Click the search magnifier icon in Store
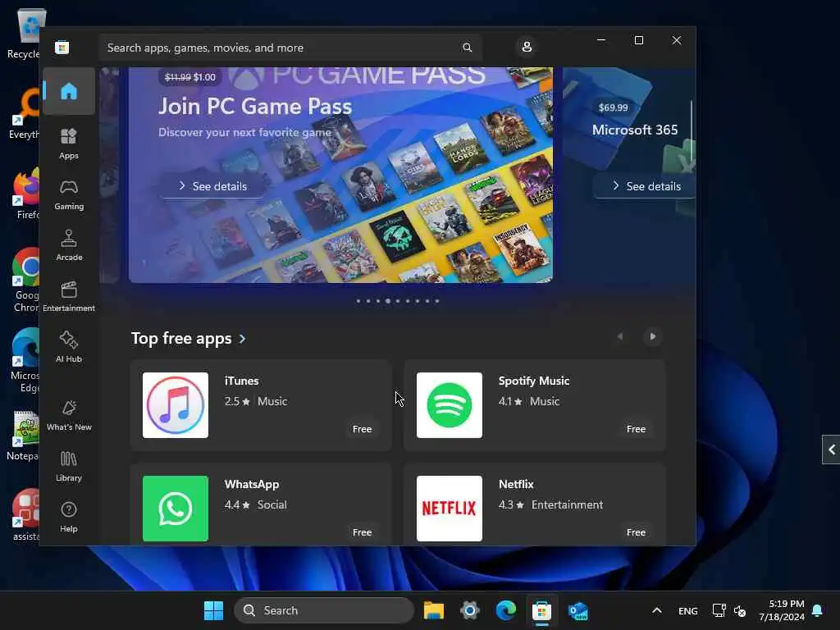This screenshot has width=840, height=630. pos(467,48)
